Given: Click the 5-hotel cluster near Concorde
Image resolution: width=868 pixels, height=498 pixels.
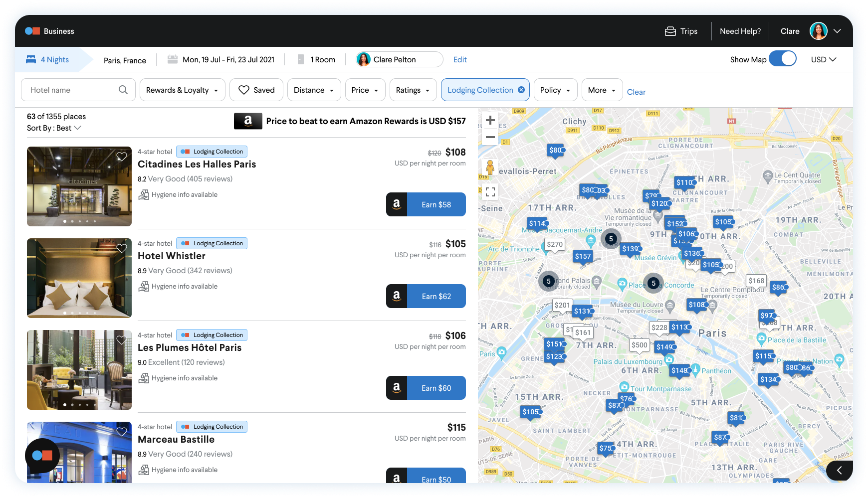Looking at the screenshot, I should 653,283.
